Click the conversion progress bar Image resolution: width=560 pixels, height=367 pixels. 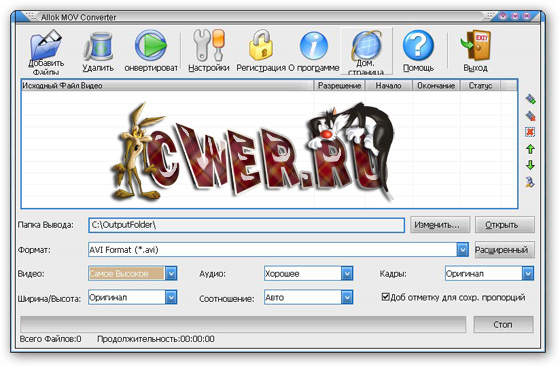click(x=243, y=325)
